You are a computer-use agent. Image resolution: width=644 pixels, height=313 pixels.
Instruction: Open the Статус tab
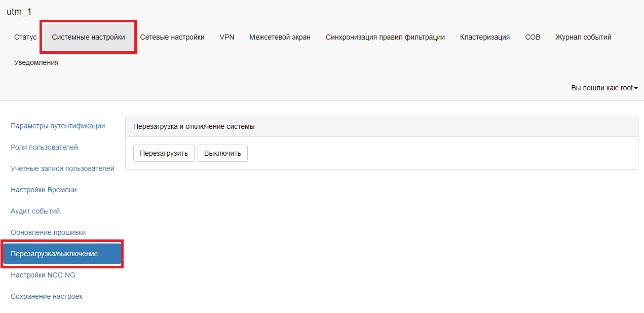pos(25,37)
